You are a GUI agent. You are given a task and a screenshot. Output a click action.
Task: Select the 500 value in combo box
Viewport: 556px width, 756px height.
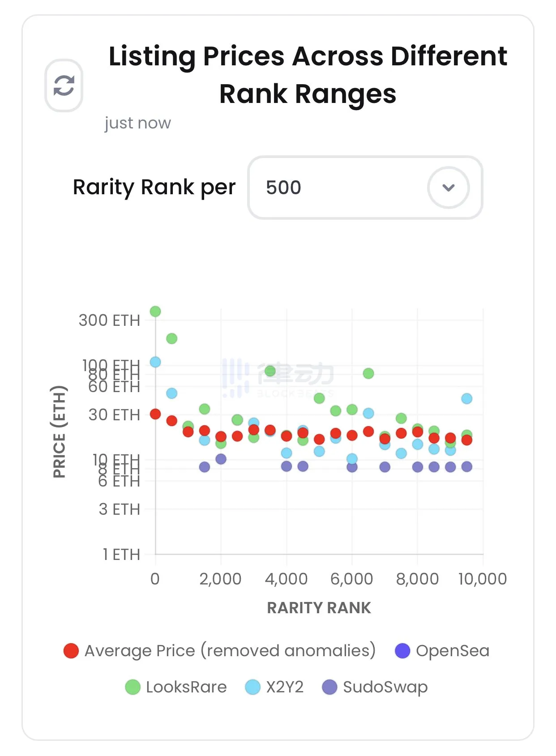coord(283,188)
